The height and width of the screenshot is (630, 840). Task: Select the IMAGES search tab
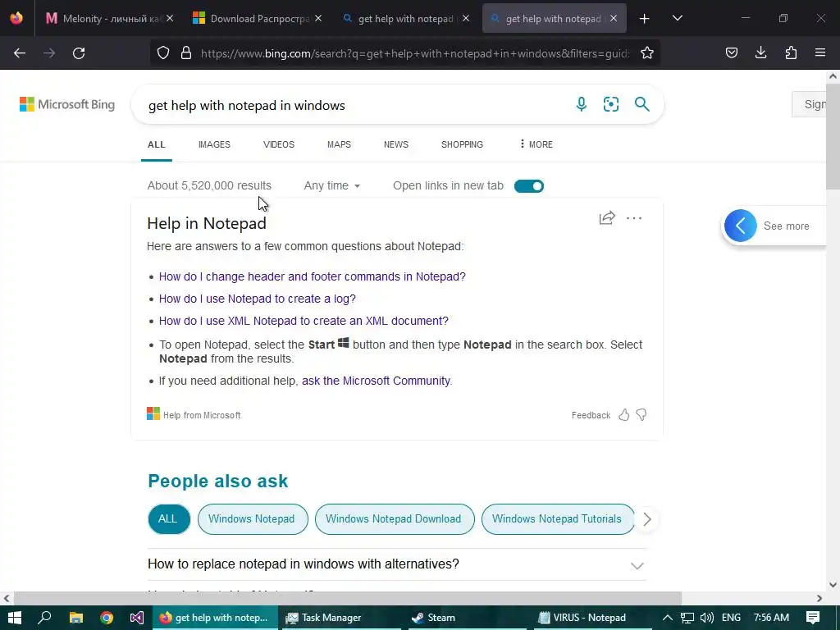tap(214, 144)
